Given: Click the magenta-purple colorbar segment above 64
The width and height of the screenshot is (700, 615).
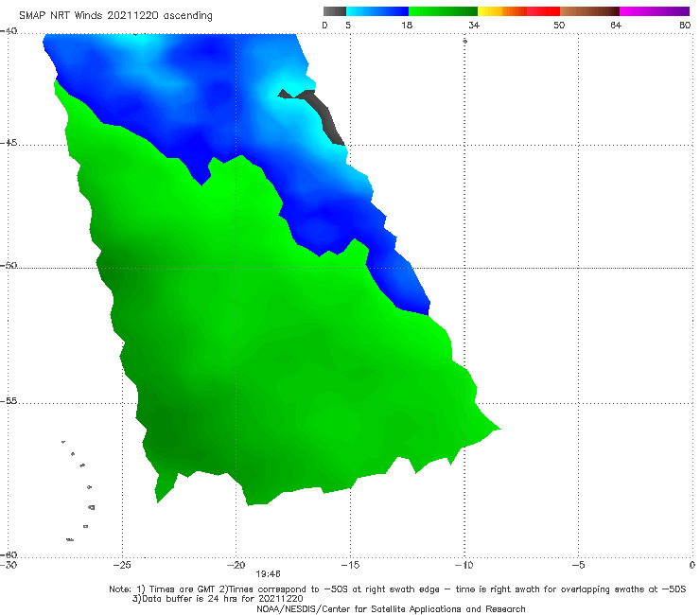Looking at the screenshot, I should tap(655, 11).
